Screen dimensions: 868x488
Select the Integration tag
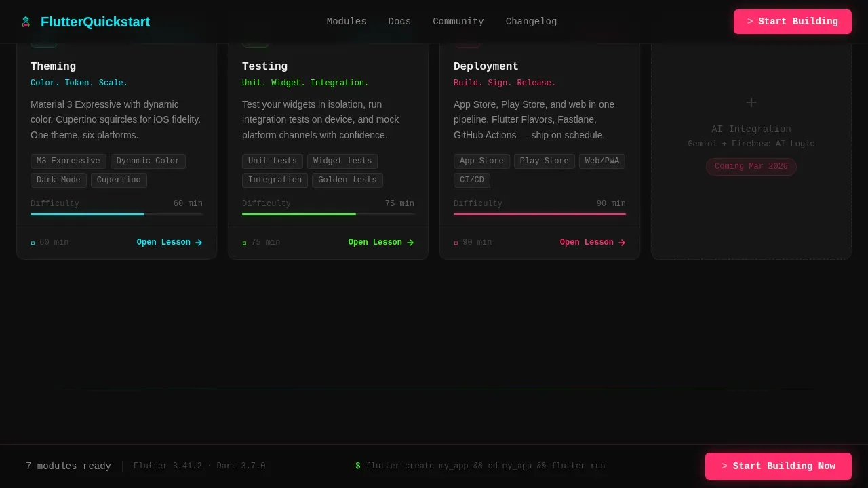pyautogui.click(x=275, y=180)
